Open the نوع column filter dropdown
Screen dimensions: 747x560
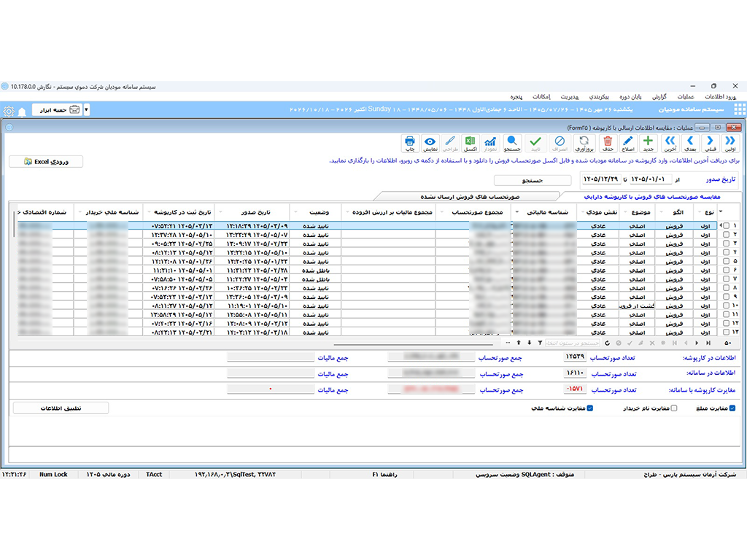(x=699, y=212)
